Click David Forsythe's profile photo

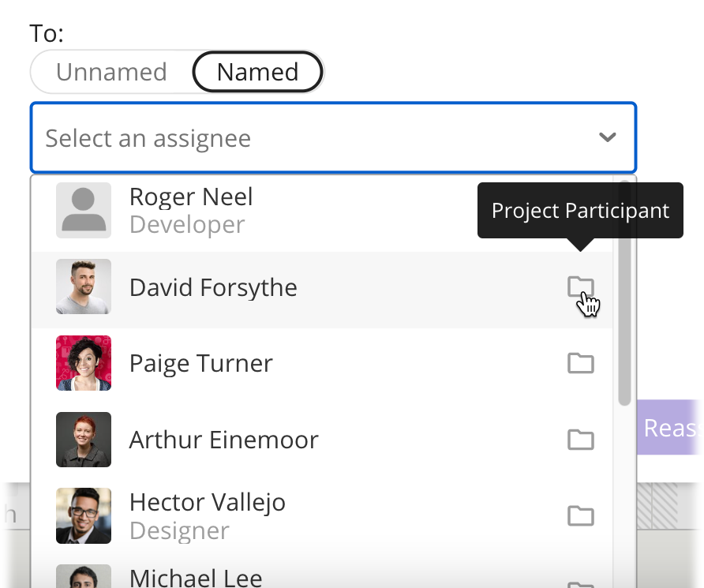[x=84, y=287]
